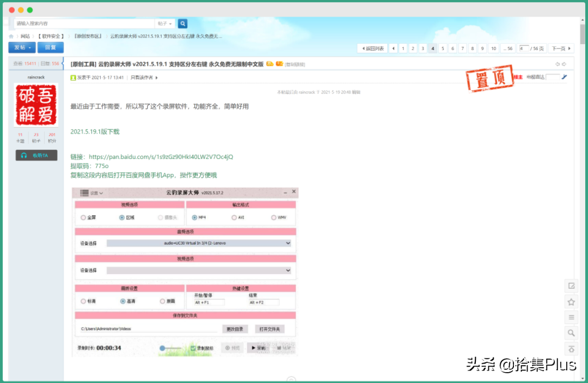
Task: Open the 发帖 new post dropdown button
Action: coord(22,47)
